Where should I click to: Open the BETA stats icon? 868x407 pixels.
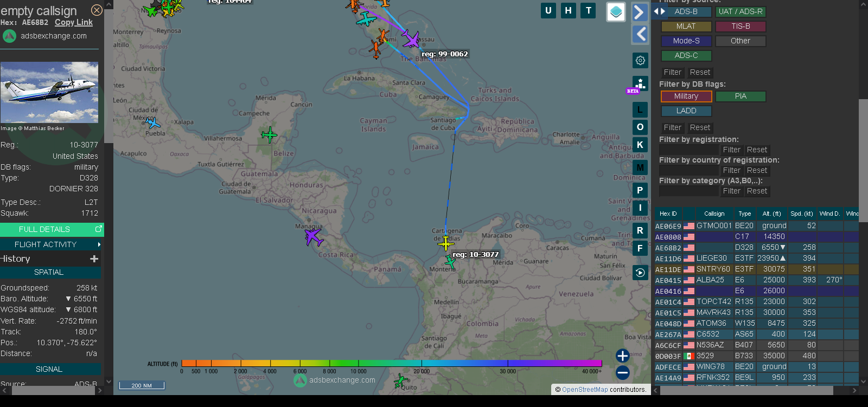640,85
